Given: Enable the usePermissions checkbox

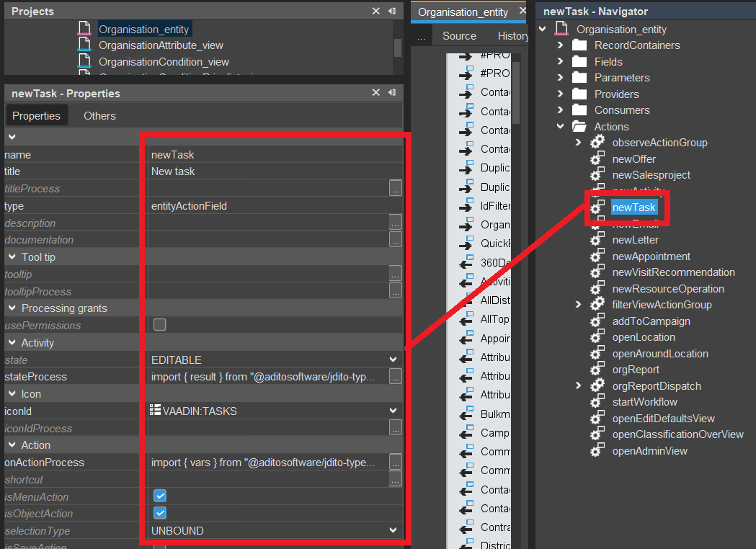Looking at the screenshot, I should 160,325.
